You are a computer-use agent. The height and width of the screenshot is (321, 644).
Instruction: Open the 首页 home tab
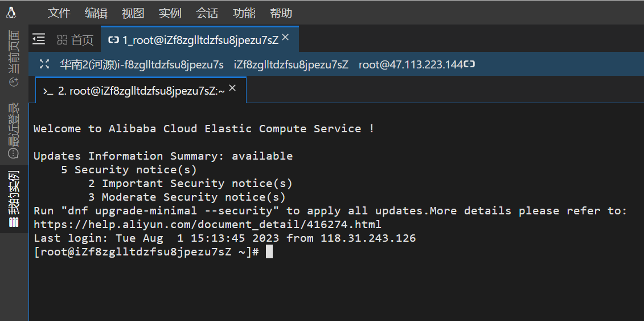[x=75, y=39]
